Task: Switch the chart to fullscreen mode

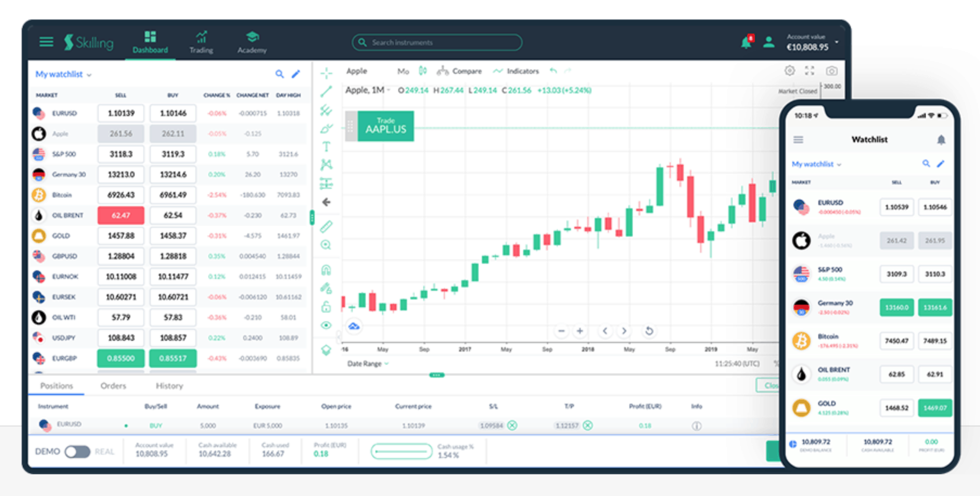Action: click(810, 71)
